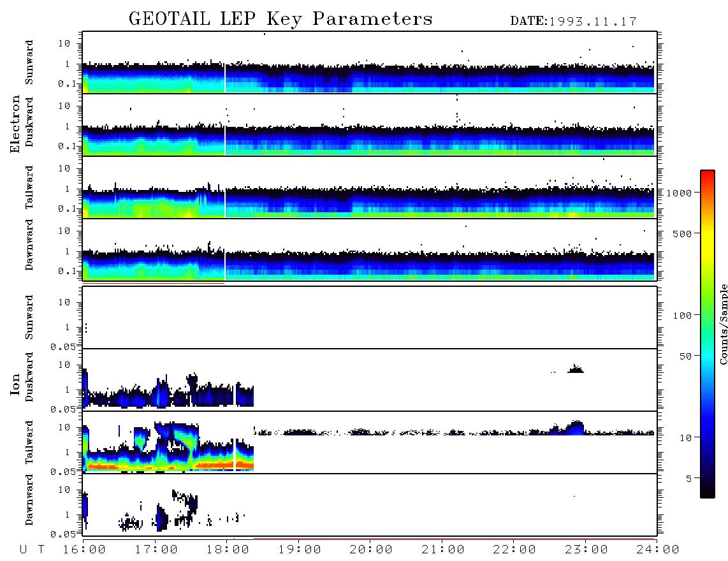Click the Ion Duskward burst near 23:00
The image size is (728, 561).
point(576,369)
